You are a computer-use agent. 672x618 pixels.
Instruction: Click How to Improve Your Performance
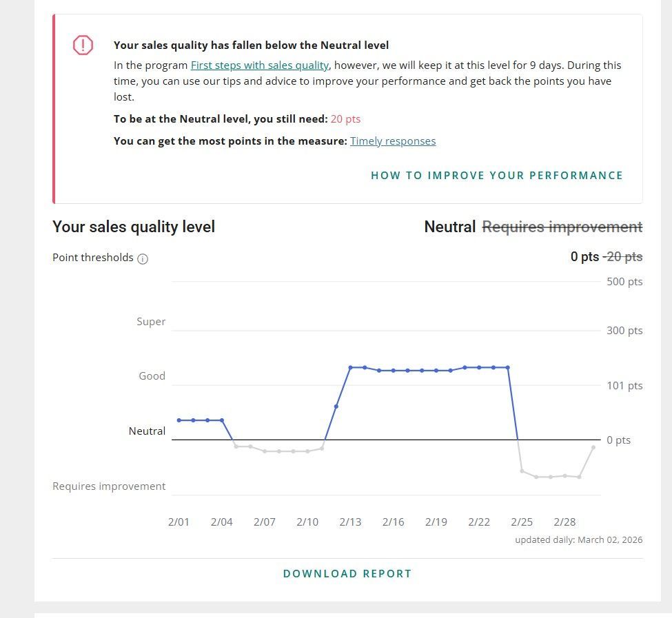pyautogui.click(x=496, y=175)
